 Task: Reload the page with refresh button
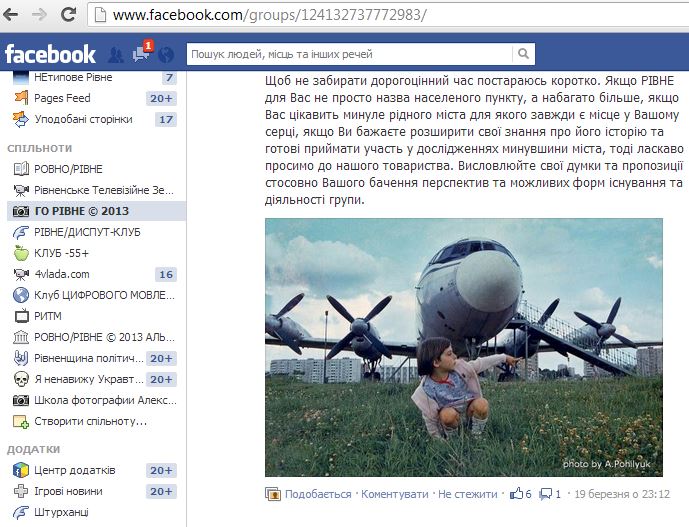click(68, 15)
